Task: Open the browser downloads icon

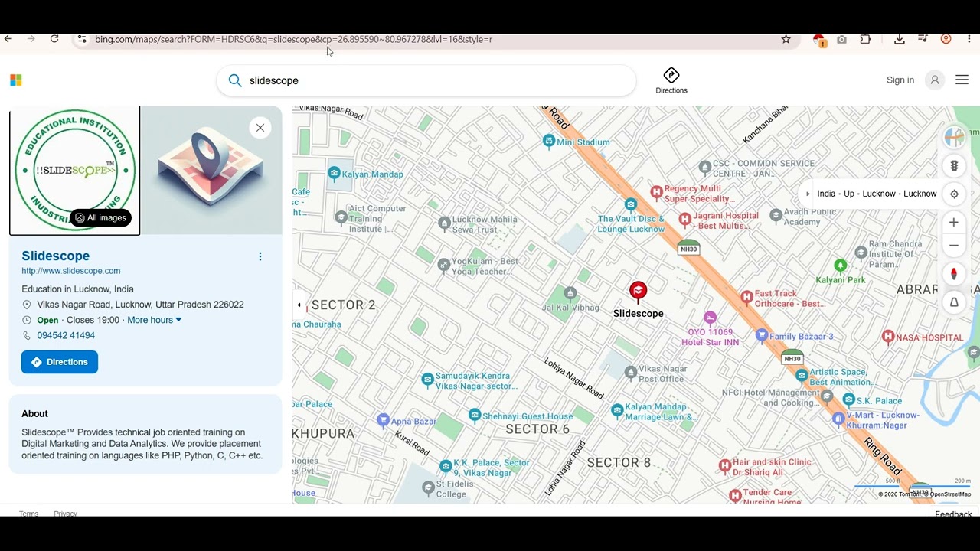Action: click(x=900, y=39)
